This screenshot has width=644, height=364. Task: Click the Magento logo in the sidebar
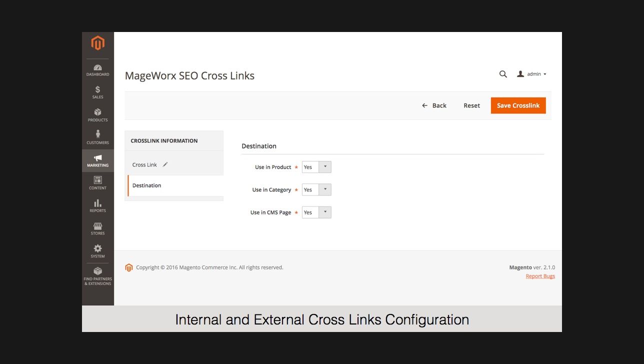[x=97, y=43]
